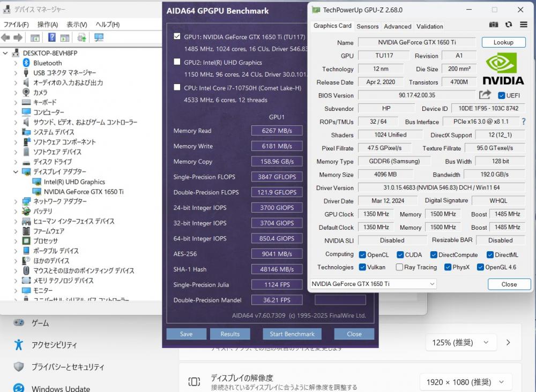Image resolution: width=536 pixels, height=392 pixels.
Task: Collapse the ディスプレイ アダプター category
Action: tap(16, 172)
